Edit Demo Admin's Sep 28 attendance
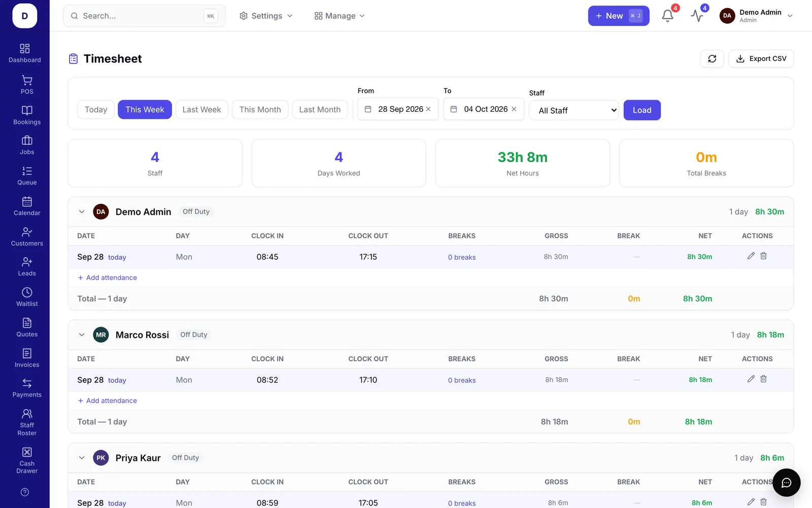 click(751, 256)
